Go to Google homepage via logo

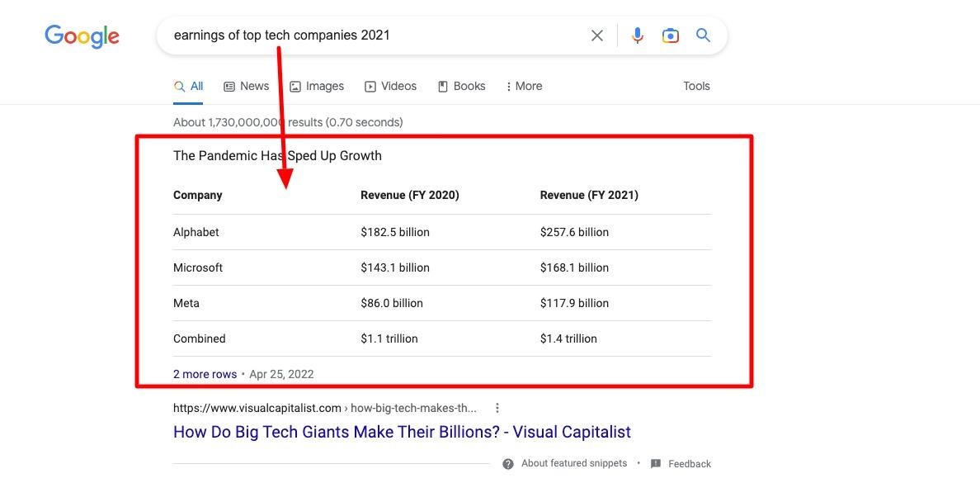pyautogui.click(x=82, y=36)
